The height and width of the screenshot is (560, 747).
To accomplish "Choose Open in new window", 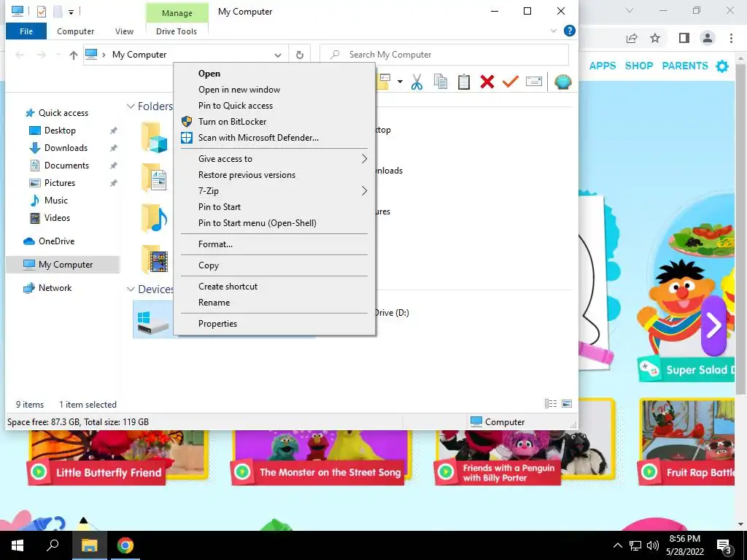I will click(274, 90).
